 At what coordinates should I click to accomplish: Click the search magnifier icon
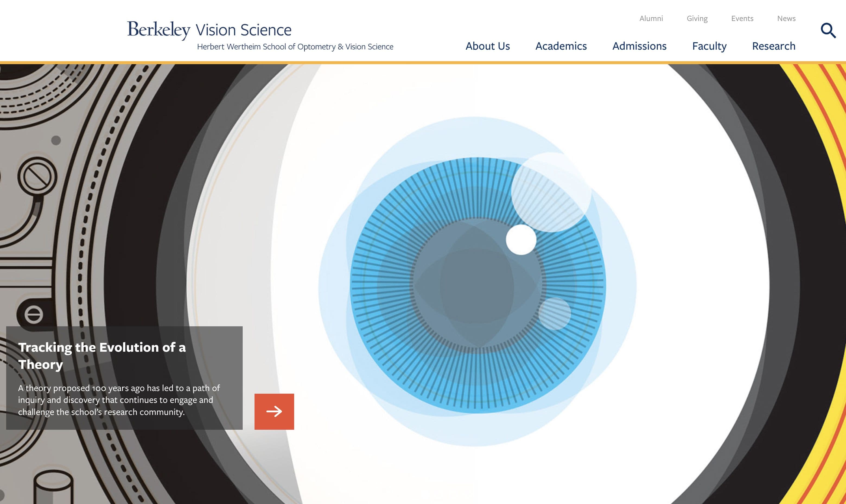828,31
